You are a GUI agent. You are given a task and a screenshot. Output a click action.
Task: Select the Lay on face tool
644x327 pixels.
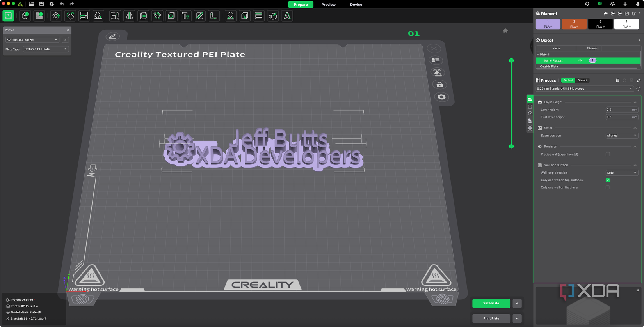[x=98, y=16]
